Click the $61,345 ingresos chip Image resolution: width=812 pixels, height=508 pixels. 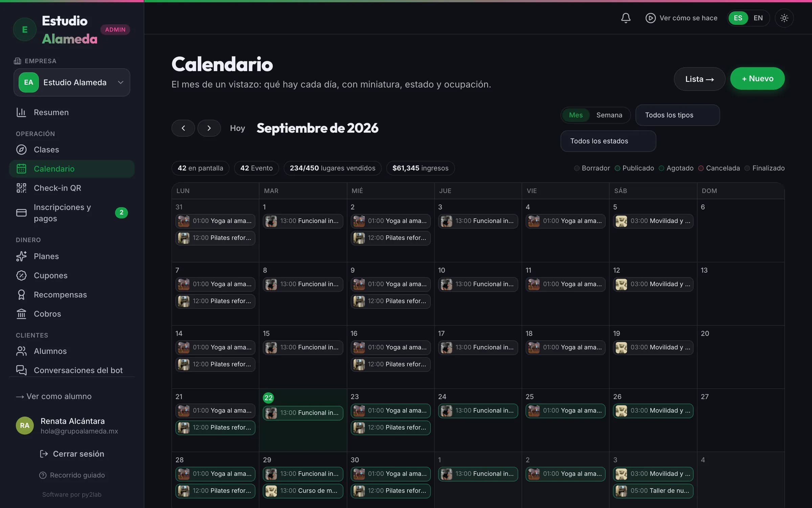(420, 168)
